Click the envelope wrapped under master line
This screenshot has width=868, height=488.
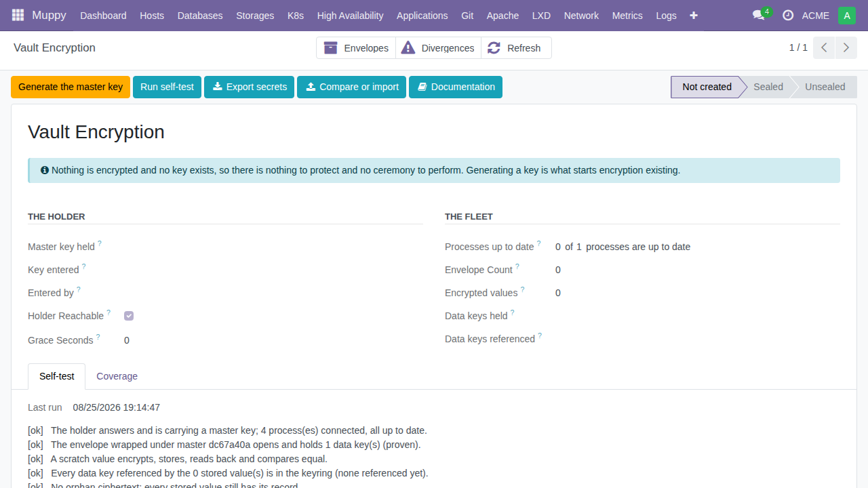[224, 445]
